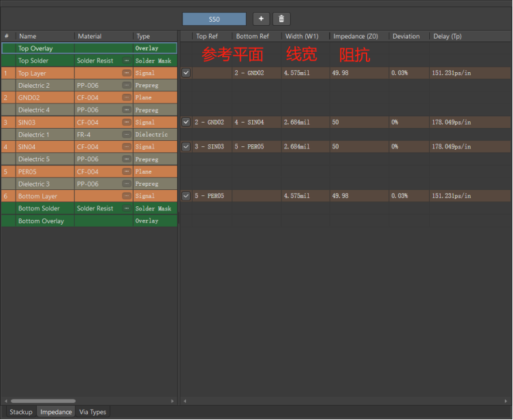Open Top Ref dropdown for SIN04 row
This screenshot has width=513, height=420.
[x=212, y=147]
